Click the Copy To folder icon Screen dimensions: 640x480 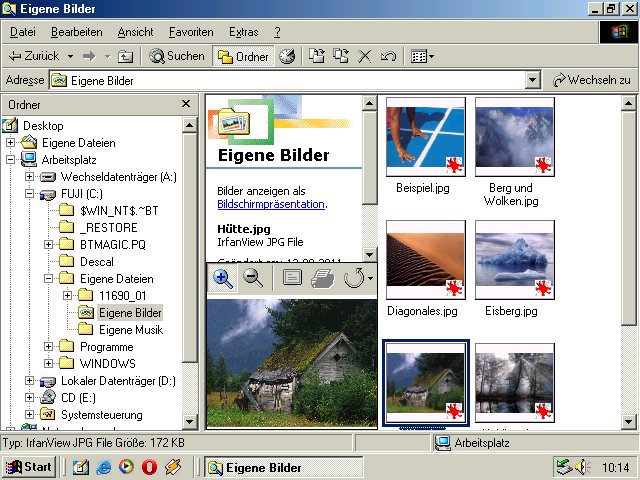tap(340, 56)
